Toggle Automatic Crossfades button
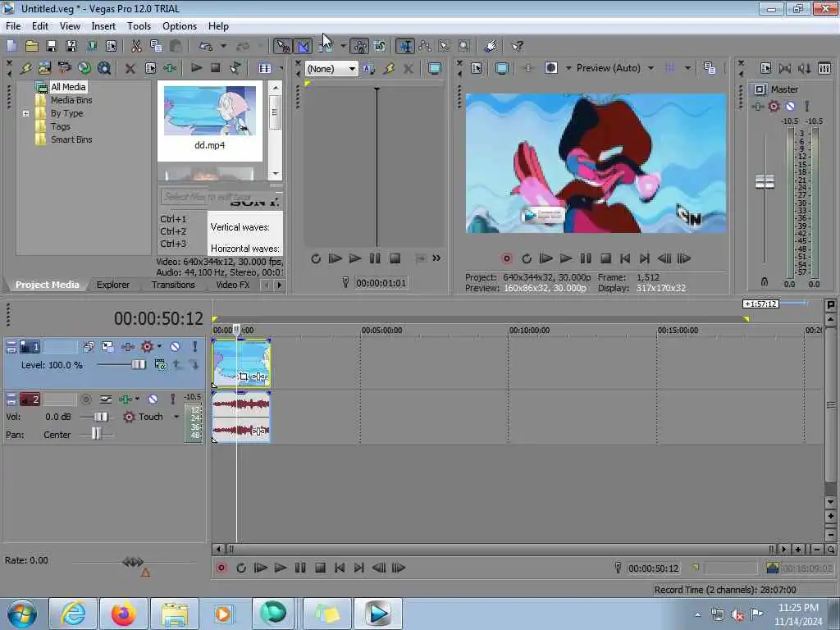The height and width of the screenshot is (630, 840). (304, 46)
